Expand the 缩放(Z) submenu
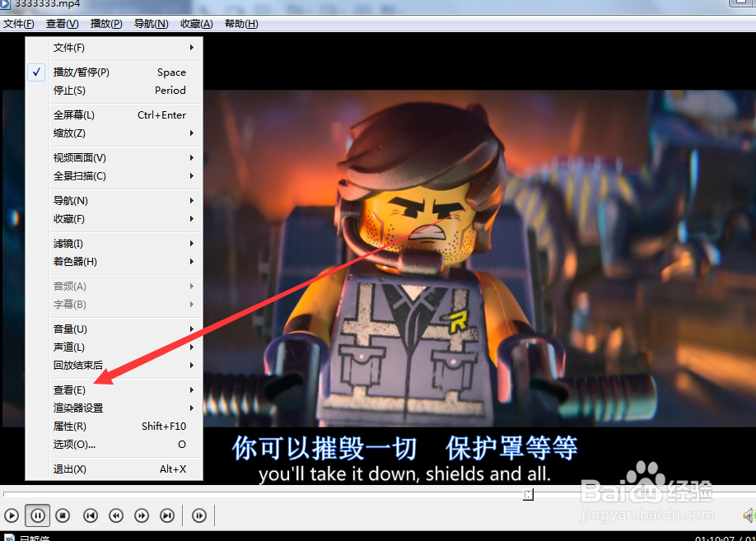 click(x=114, y=133)
